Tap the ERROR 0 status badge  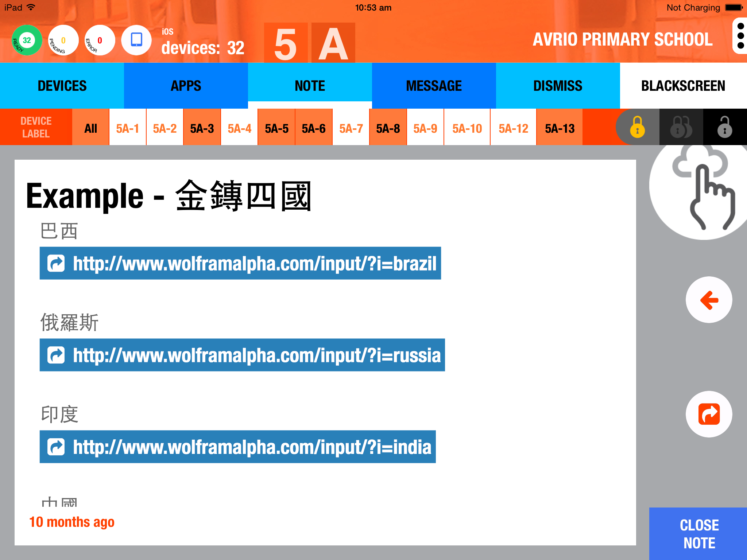100,40
